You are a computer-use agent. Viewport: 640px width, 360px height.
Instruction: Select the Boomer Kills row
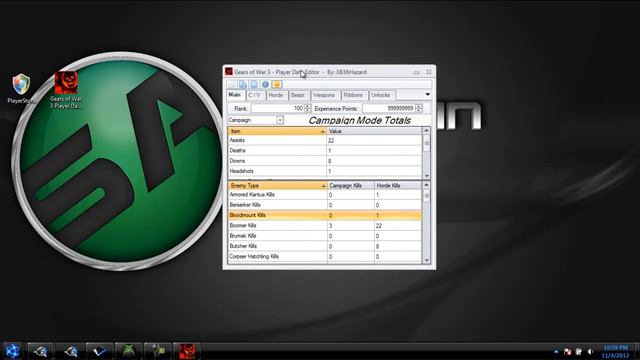(325, 225)
